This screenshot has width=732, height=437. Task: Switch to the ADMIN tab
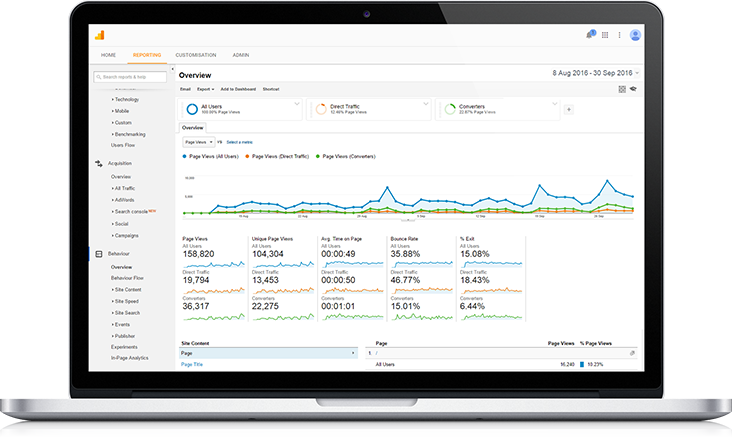pos(241,55)
